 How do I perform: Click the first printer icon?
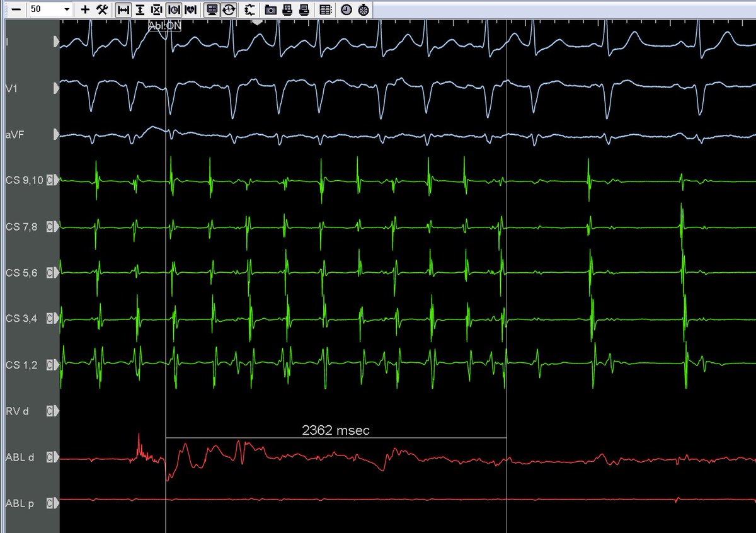[x=287, y=9]
